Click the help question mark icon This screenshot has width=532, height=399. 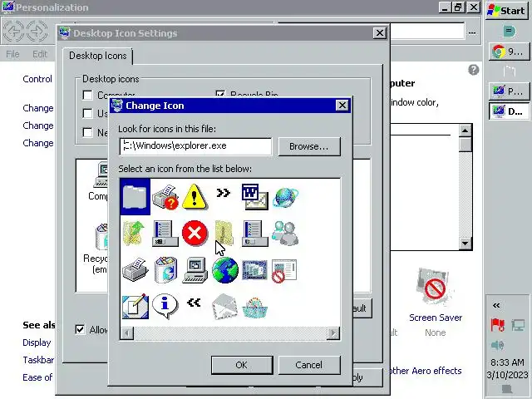474,70
